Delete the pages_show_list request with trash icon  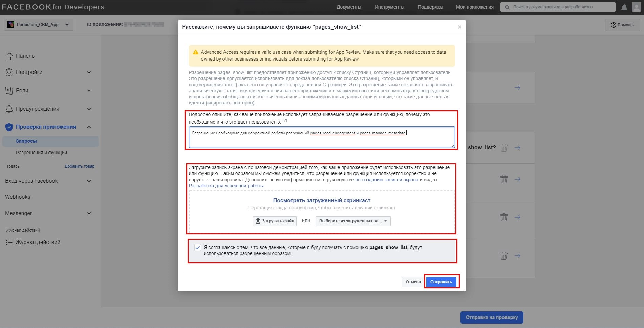click(504, 148)
